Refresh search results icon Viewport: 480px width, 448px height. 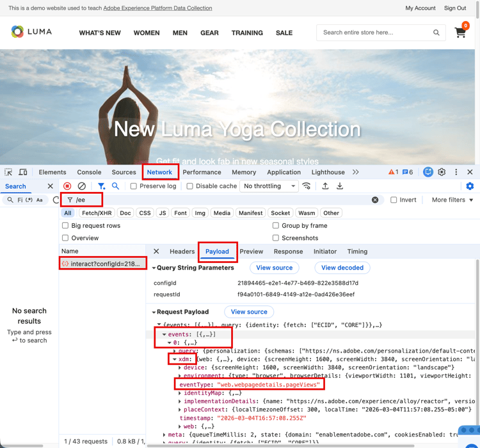point(56,200)
